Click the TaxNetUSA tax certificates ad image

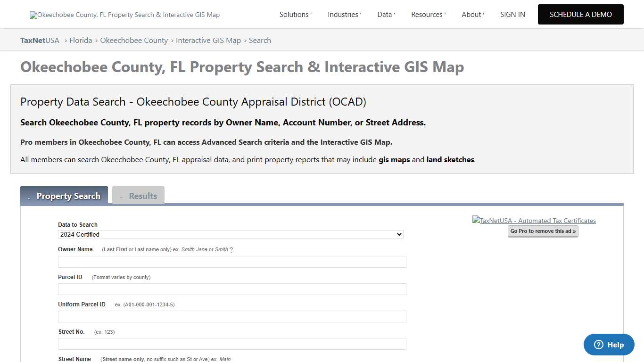click(x=534, y=220)
